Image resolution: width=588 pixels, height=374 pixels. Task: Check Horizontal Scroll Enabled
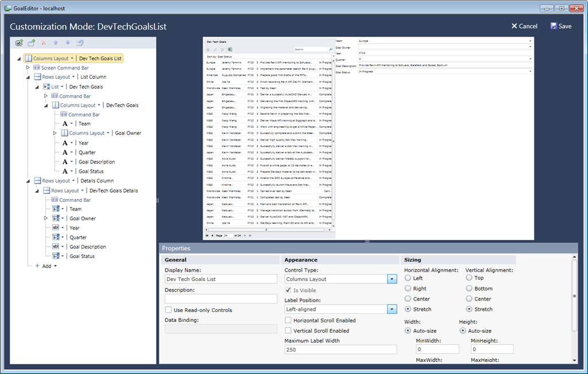pos(289,321)
